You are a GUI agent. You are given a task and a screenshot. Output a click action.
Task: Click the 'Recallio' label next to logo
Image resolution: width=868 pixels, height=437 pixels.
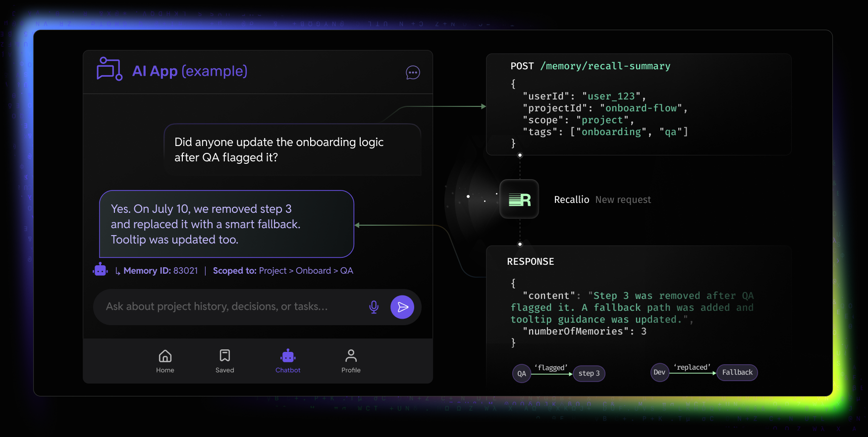click(572, 199)
